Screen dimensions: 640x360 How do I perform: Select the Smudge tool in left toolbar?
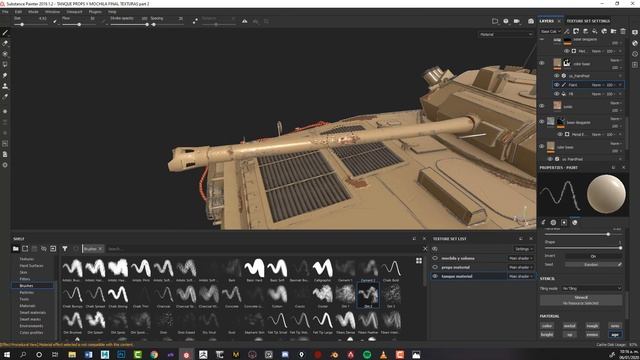point(5,76)
